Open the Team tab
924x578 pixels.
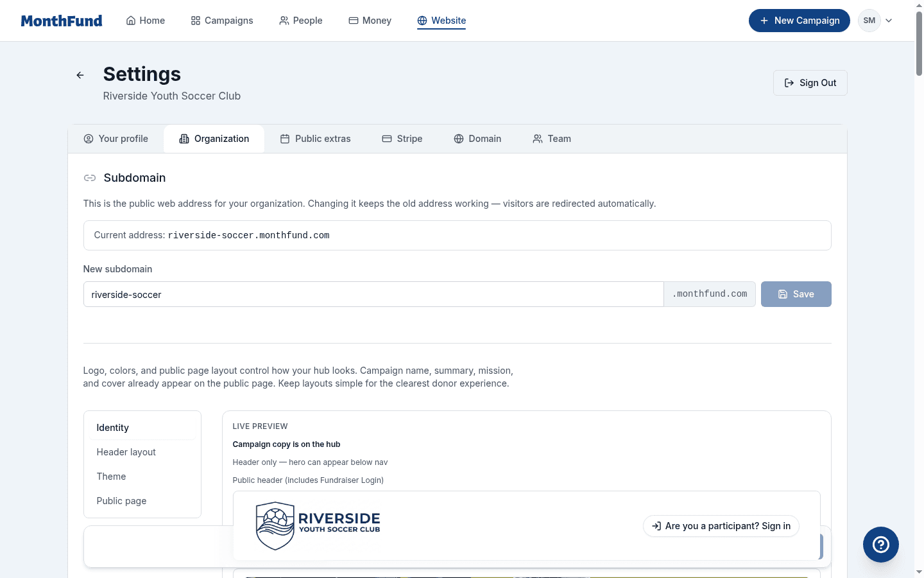(x=552, y=139)
